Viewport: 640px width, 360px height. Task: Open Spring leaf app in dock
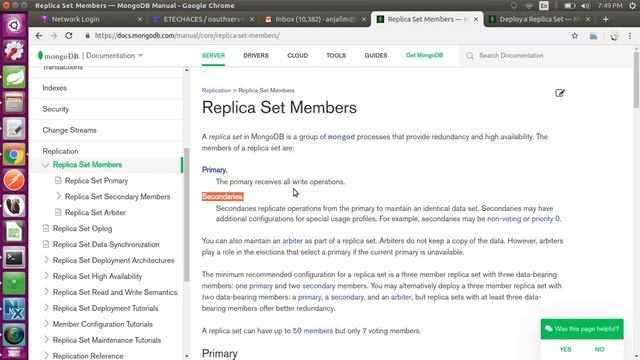pyautogui.click(x=14, y=77)
